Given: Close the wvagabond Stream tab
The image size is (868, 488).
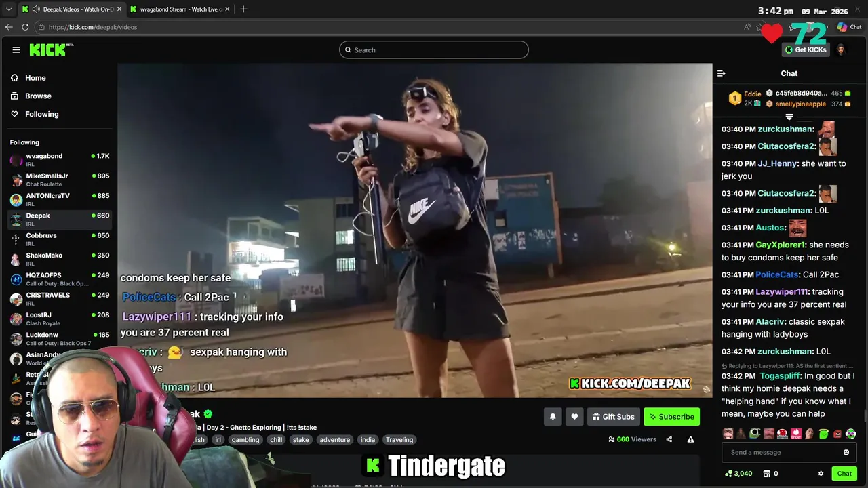Looking at the screenshot, I should point(227,9).
